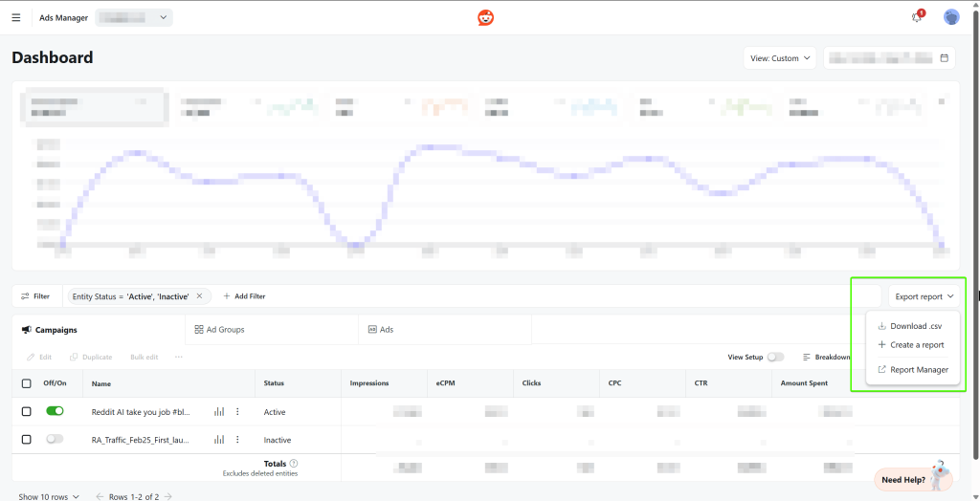
Task: Enable the View Setup toggle
Action: (x=775, y=357)
